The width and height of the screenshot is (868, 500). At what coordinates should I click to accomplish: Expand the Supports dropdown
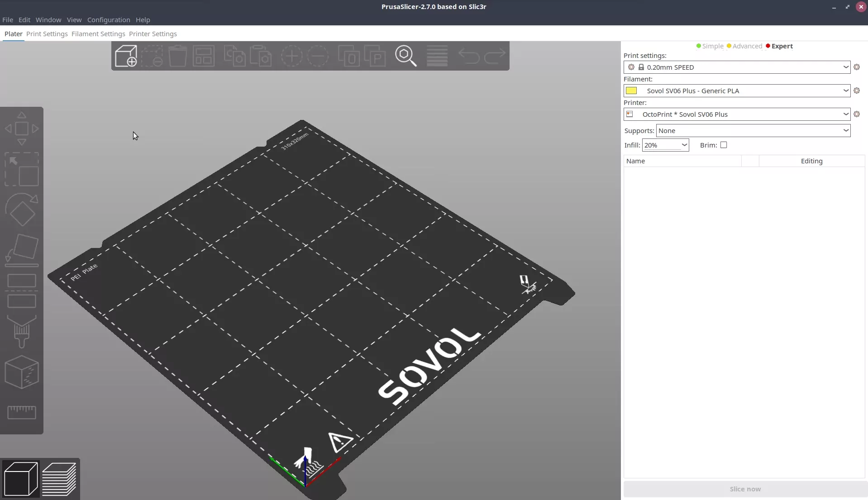tap(753, 131)
